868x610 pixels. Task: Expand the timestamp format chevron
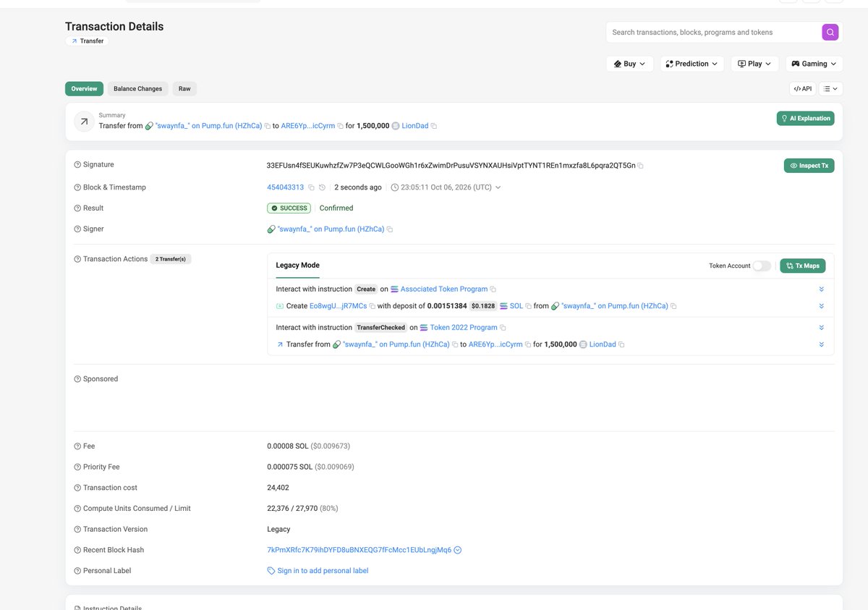click(x=498, y=187)
